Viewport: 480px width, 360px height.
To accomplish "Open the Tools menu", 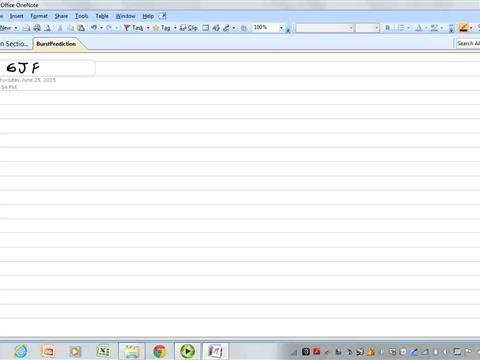I will [82, 16].
